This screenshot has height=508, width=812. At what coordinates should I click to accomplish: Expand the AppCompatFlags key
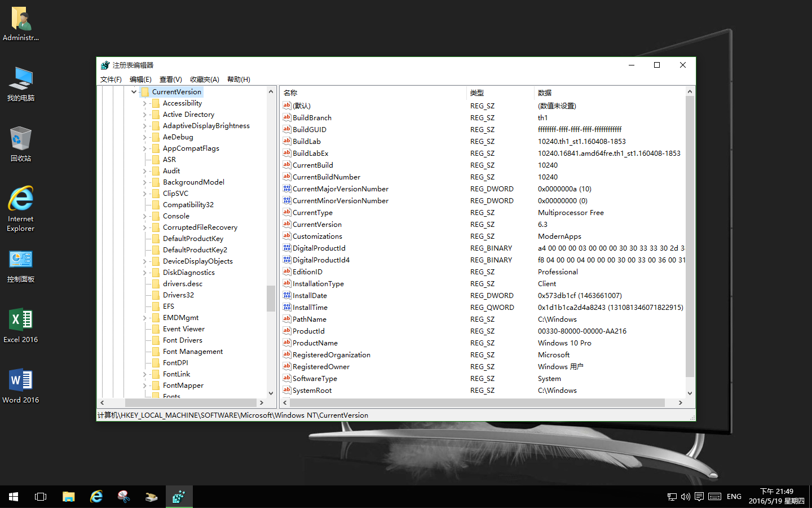click(x=144, y=148)
